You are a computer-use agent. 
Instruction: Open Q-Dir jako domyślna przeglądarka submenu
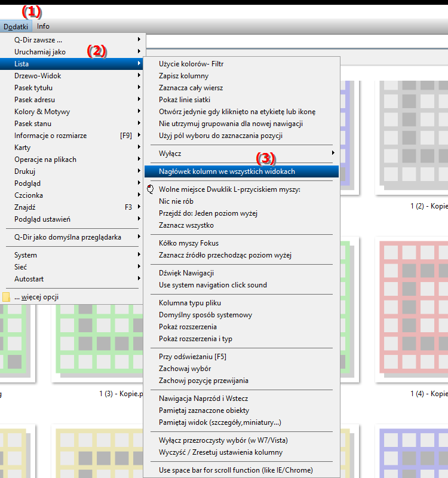(x=72, y=237)
